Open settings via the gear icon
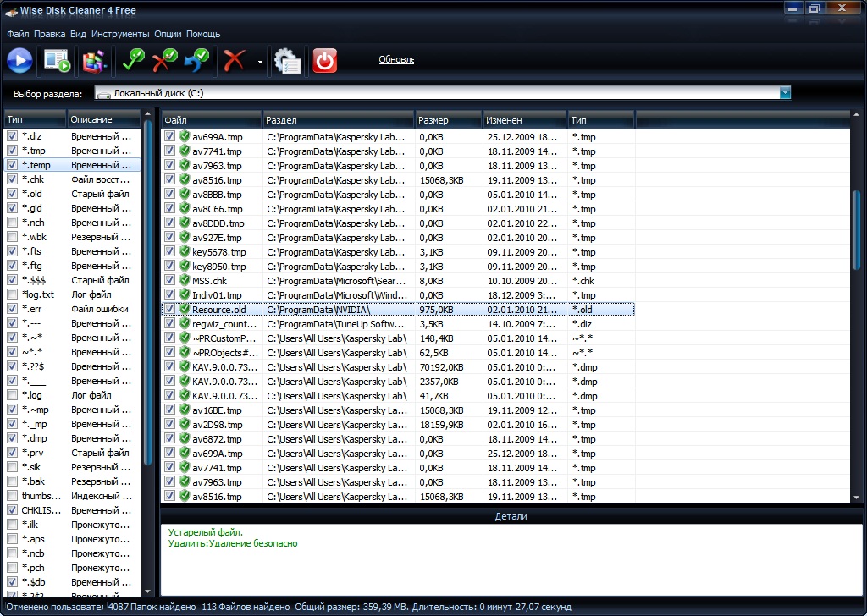The height and width of the screenshot is (616, 867). tap(288, 61)
